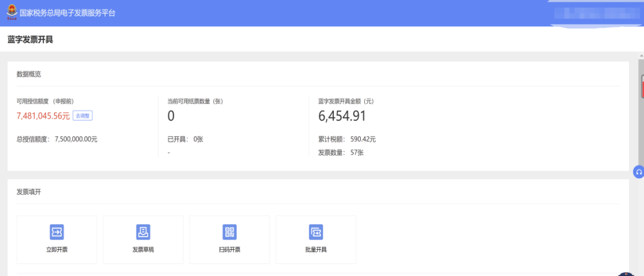Click the 立即开票 ticket icon
Screen dimensions: 644x276
pos(57,232)
